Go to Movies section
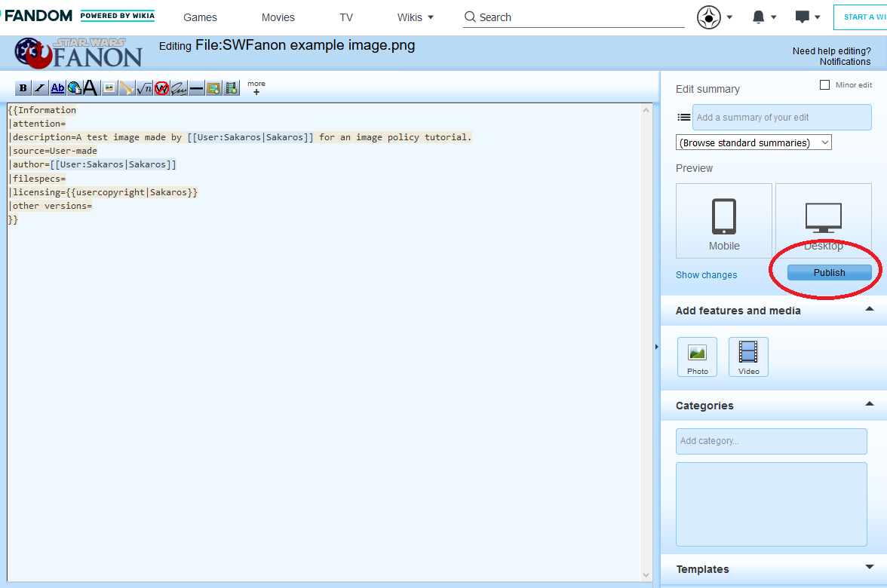887x588 pixels. pyautogui.click(x=278, y=17)
